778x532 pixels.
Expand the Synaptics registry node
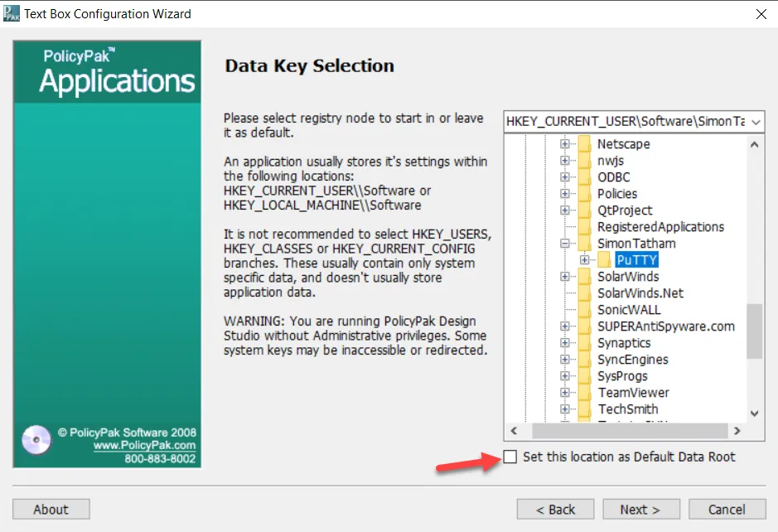tap(564, 343)
